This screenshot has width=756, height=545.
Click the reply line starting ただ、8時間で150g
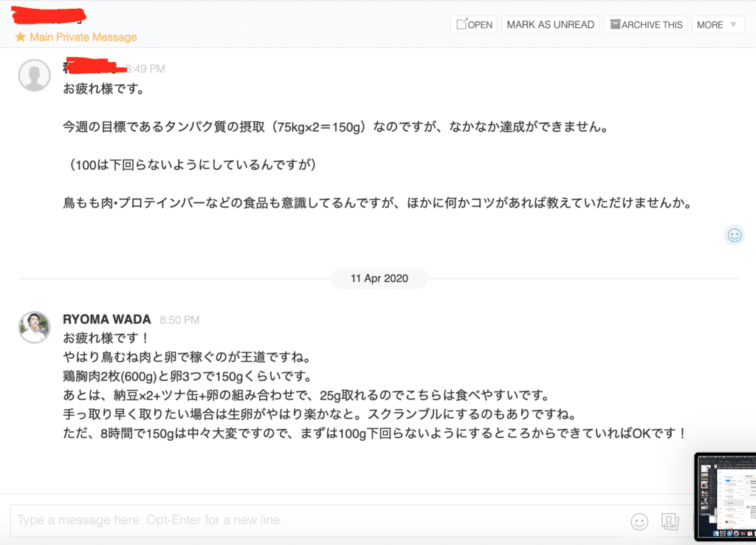pos(374,433)
